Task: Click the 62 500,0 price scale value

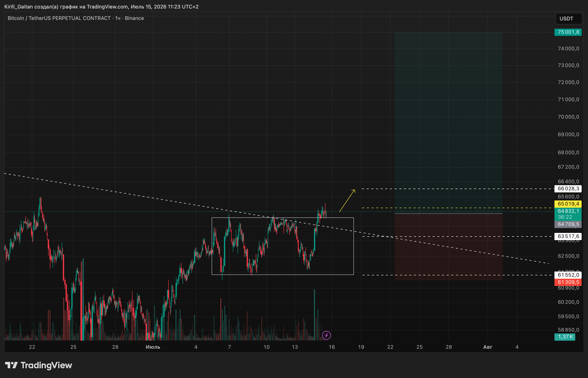Action: (x=568, y=256)
